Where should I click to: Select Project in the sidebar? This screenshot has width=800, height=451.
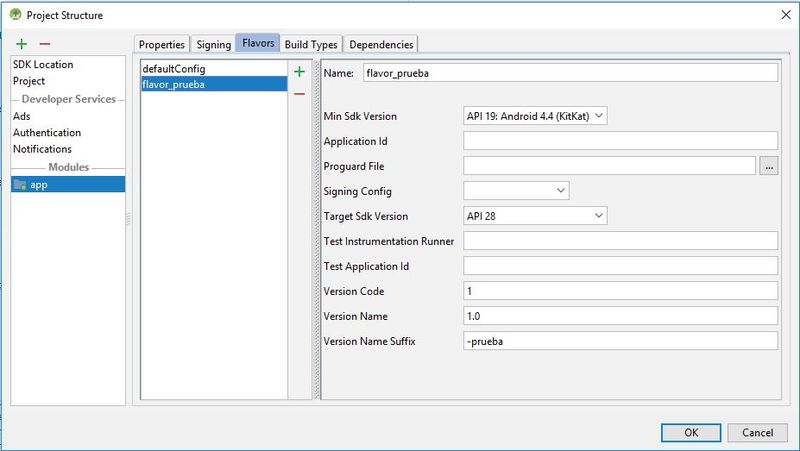68,81
